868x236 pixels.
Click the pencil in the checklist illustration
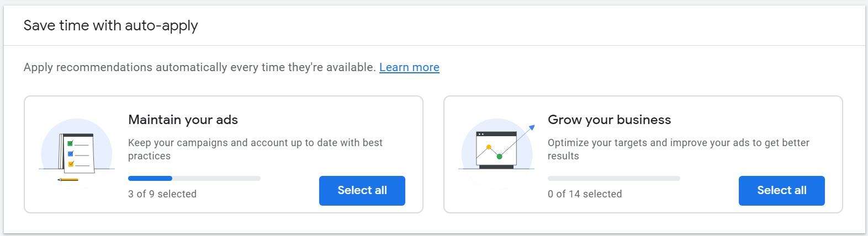(68, 179)
